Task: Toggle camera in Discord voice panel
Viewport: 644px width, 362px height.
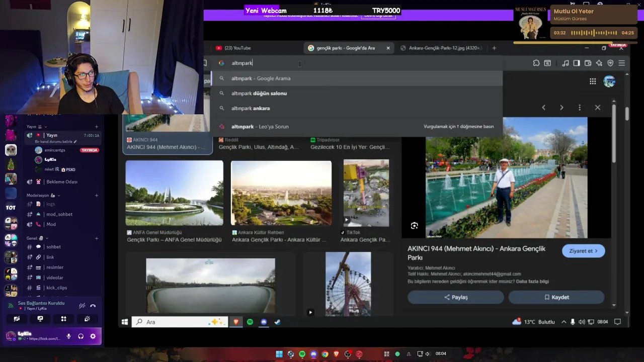Action: 17,318
